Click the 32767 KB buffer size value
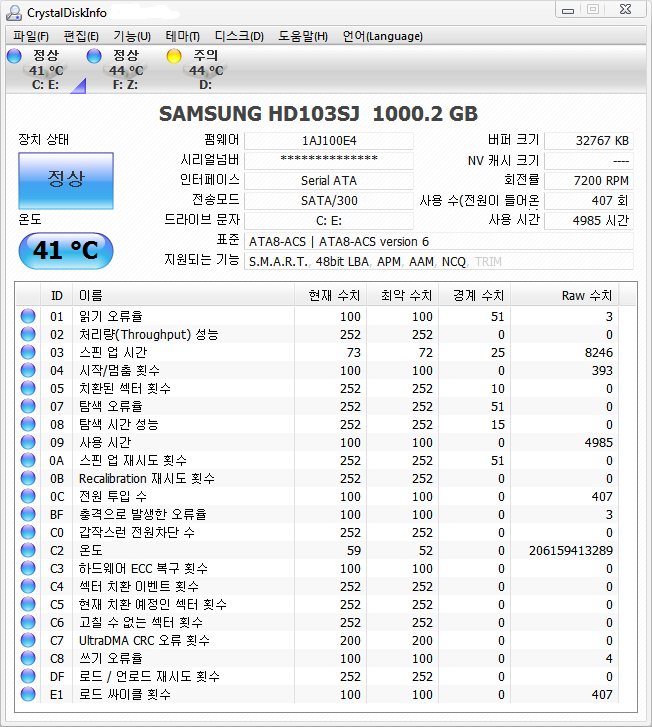This screenshot has height=727, width=652. pyautogui.click(x=588, y=141)
